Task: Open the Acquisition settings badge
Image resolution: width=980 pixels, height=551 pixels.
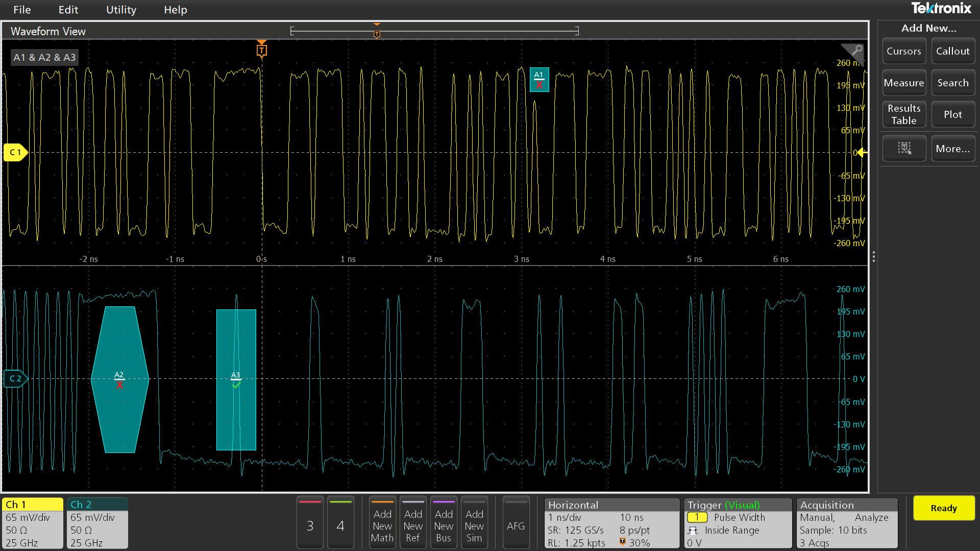Action: click(x=847, y=523)
